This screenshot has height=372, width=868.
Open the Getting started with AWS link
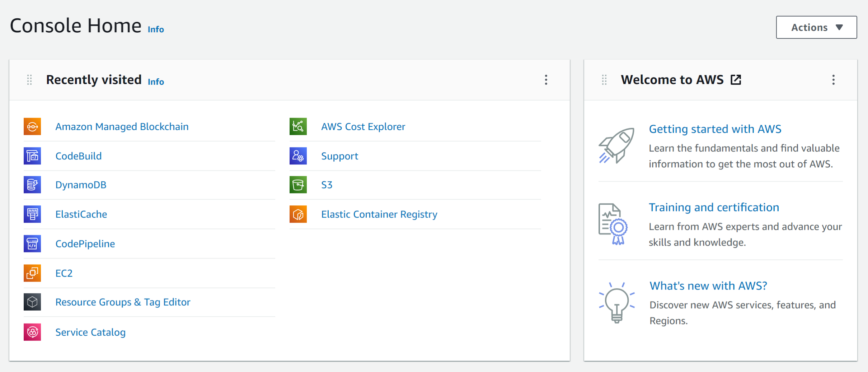click(715, 129)
